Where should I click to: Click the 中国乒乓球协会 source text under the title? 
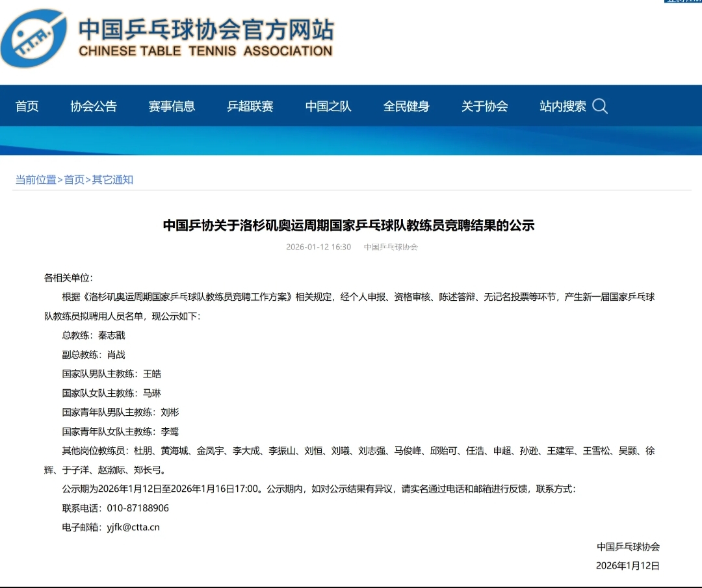tap(391, 246)
